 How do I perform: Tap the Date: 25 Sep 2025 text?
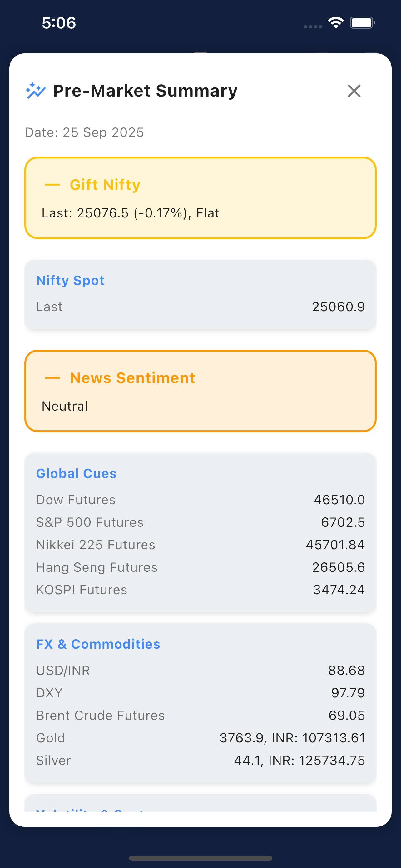coord(85,132)
